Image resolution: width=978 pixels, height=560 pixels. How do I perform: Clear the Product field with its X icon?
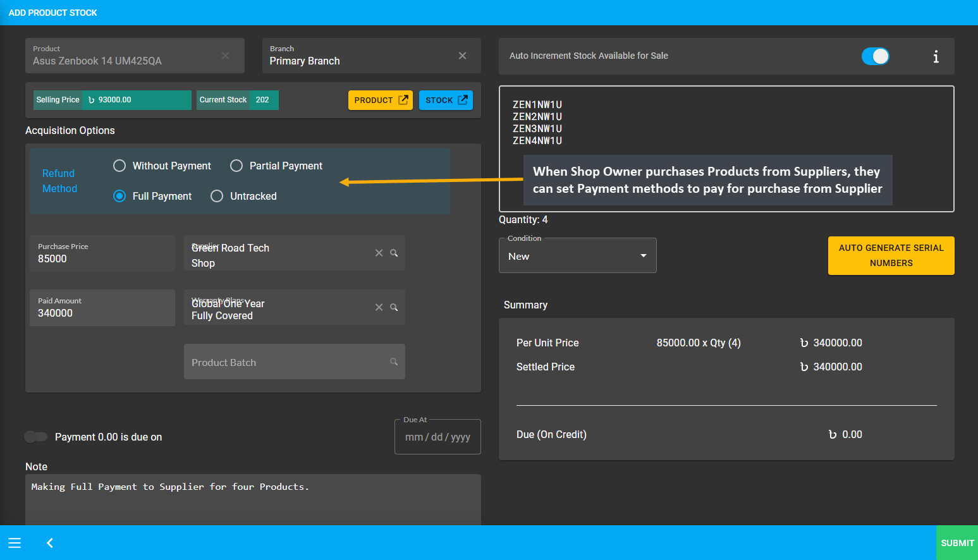click(226, 56)
